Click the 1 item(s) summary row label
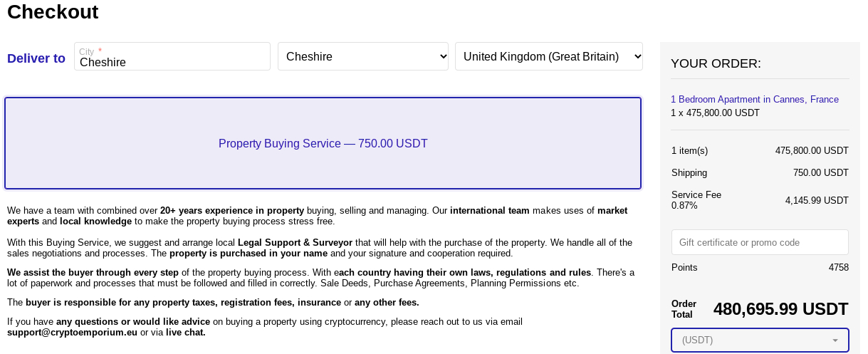Image resolution: width=868 pixels, height=354 pixels. (689, 151)
